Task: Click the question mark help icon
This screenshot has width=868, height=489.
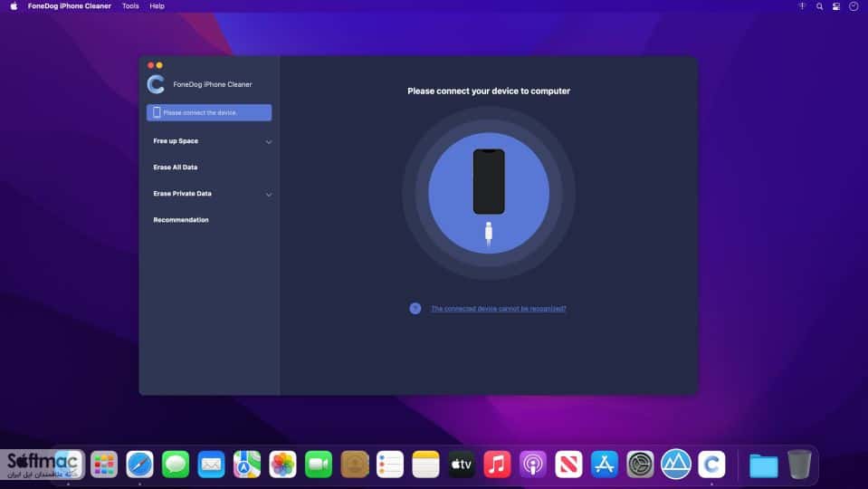Action: (415, 309)
